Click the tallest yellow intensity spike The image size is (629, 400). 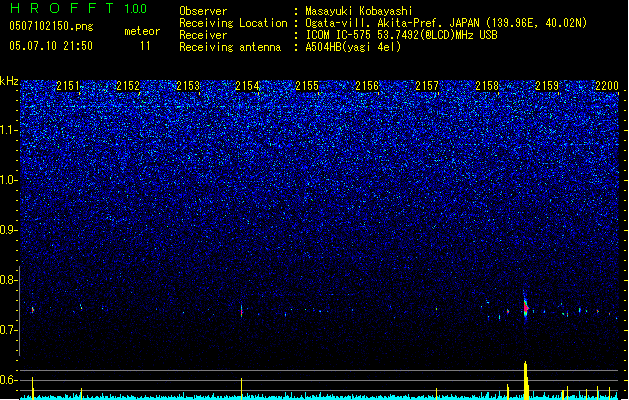point(526,380)
